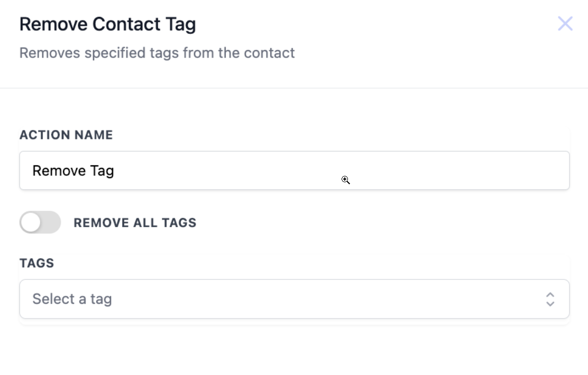Click the blank area below the Tags dropdown

(294, 349)
